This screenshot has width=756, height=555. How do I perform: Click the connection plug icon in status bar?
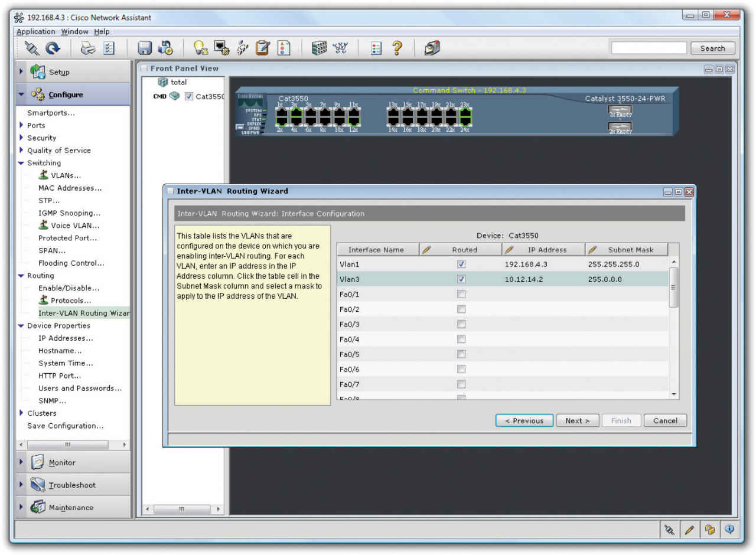[669, 530]
